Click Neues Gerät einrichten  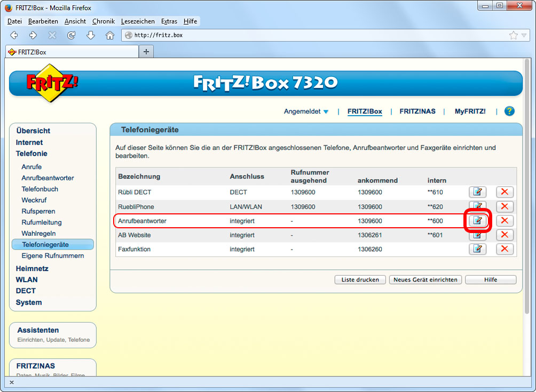(x=425, y=279)
